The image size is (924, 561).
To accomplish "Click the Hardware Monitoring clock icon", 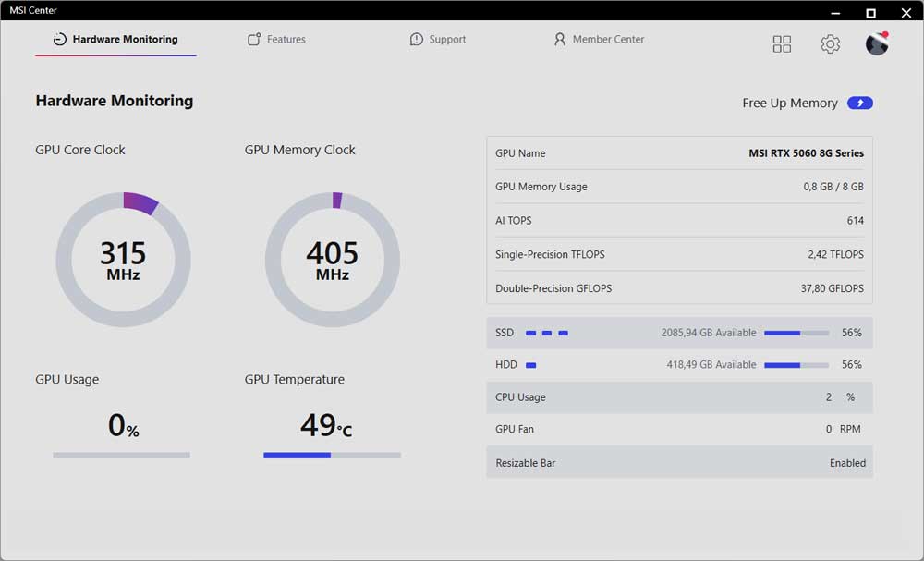I will [x=58, y=39].
